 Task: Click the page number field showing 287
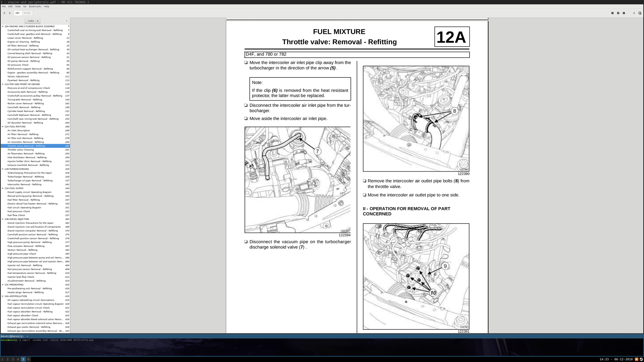18,13
